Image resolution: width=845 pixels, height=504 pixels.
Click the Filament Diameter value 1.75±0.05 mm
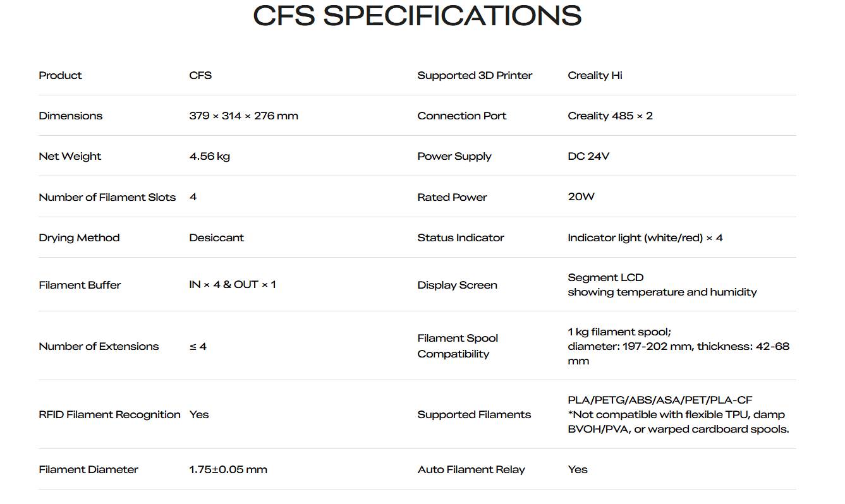click(228, 469)
